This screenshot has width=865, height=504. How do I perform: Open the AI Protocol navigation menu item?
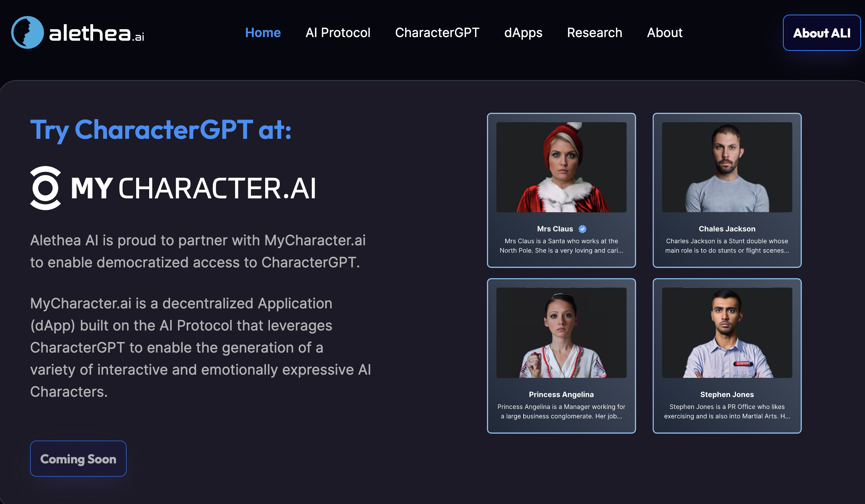click(338, 33)
